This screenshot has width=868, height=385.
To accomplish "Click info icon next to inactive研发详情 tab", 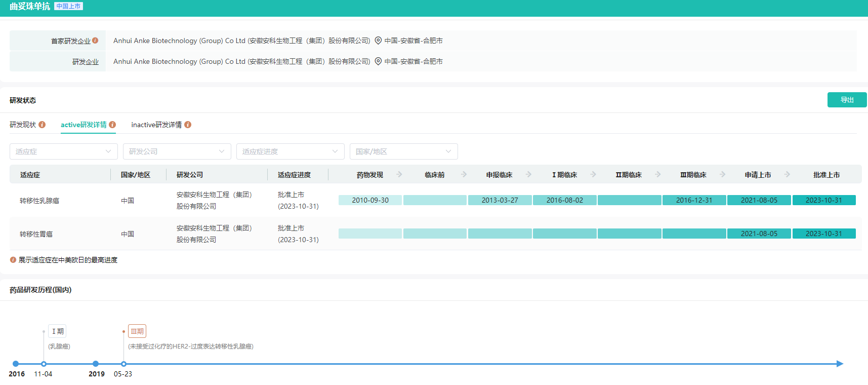I will (x=188, y=125).
